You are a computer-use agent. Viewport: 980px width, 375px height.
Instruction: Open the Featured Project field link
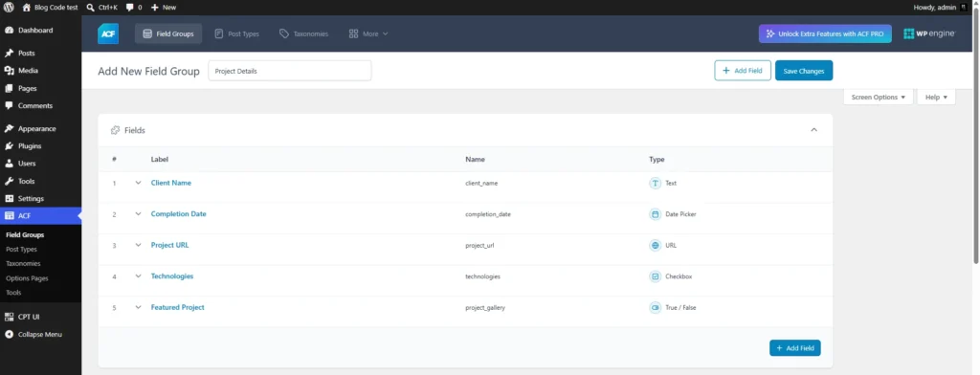[x=177, y=307]
